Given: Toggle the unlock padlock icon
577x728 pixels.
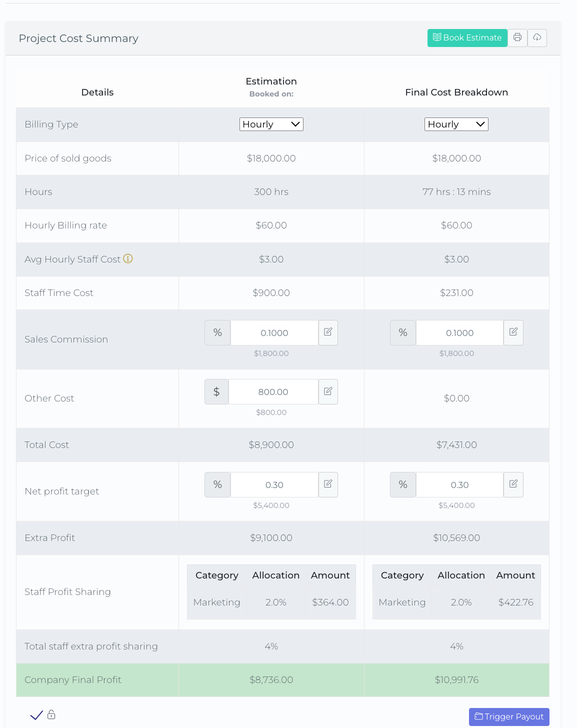Looking at the screenshot, I should [51, 714].
